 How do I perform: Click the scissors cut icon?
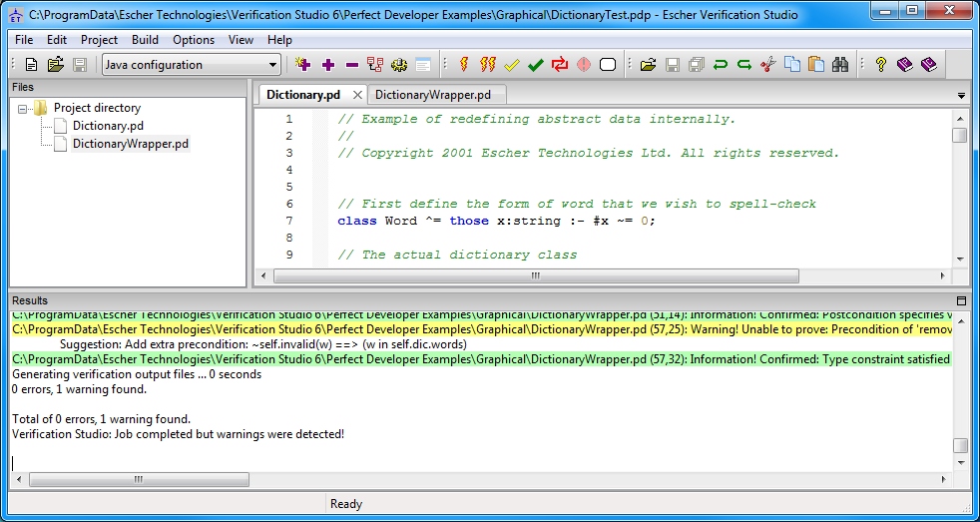[767, 65]
